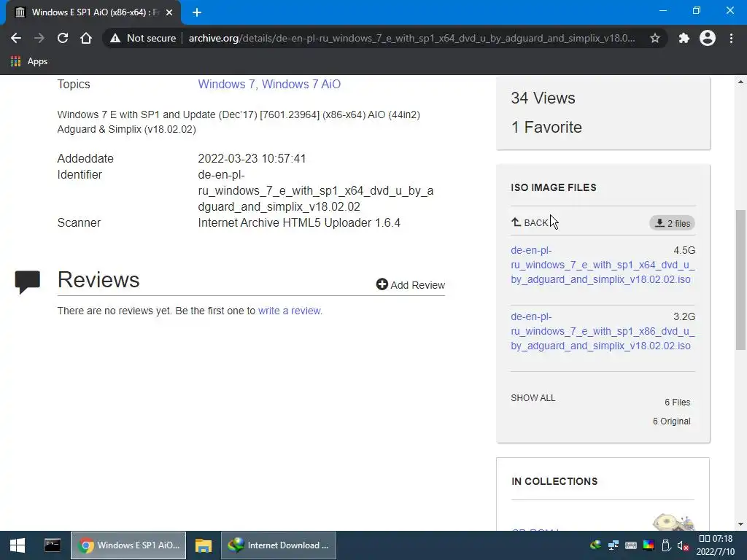Click SHOW ALL download options
The height and width of the screenshot is (560, 747).
533,398
